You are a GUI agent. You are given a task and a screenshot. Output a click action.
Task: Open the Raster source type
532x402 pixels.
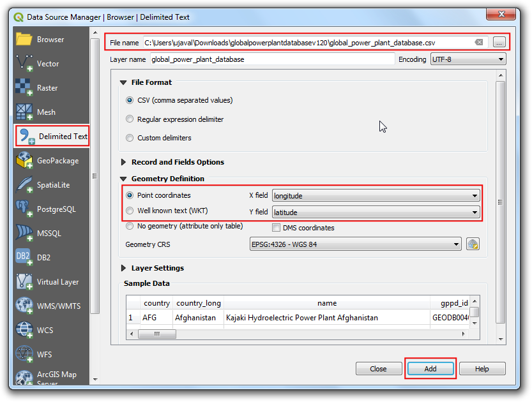(24, 88)
